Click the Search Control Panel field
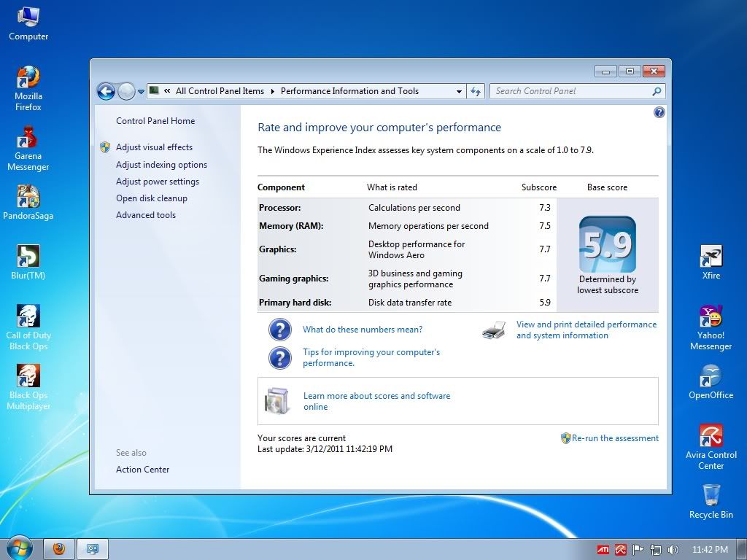The width and height of the screenshot is (747, 560). click(x=570, y=91)
